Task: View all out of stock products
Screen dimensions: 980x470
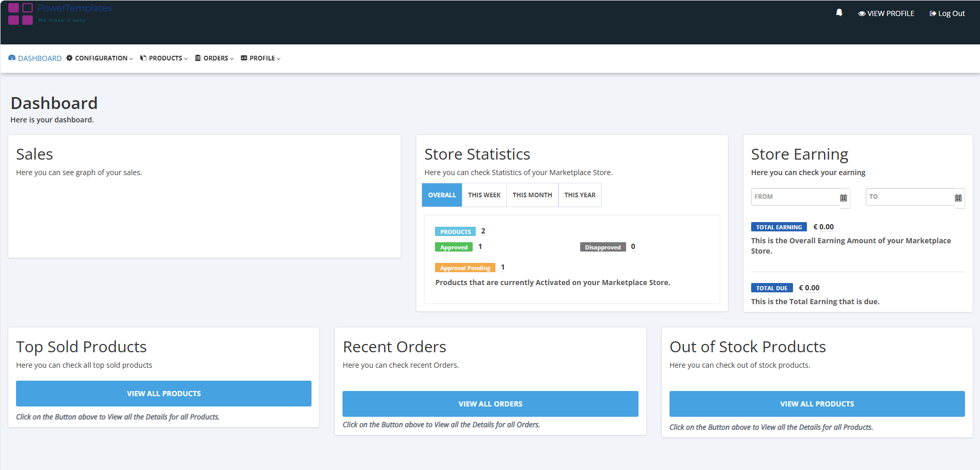Action: pos(817,404)
